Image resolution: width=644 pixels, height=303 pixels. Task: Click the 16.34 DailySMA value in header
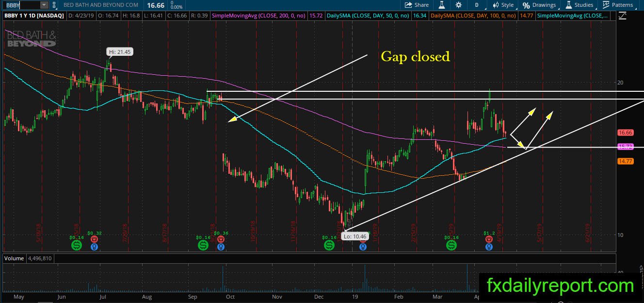pos(420,16)
